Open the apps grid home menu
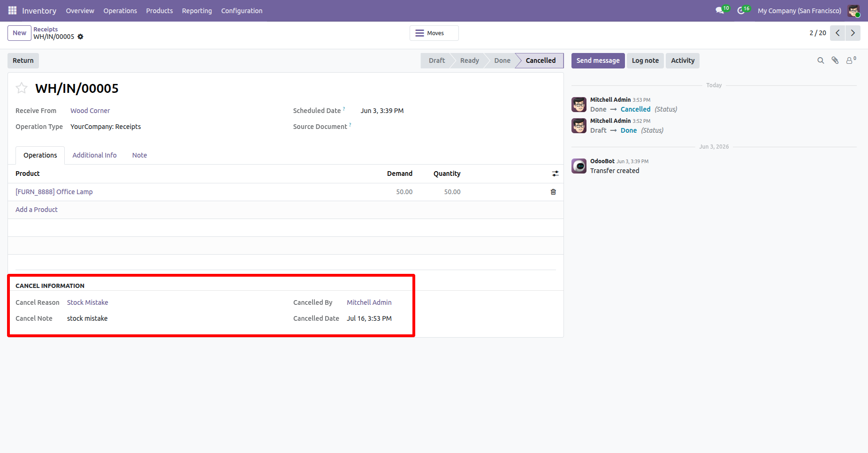The height and width of the screenshot is (453, 868). (x=12, y=10)
